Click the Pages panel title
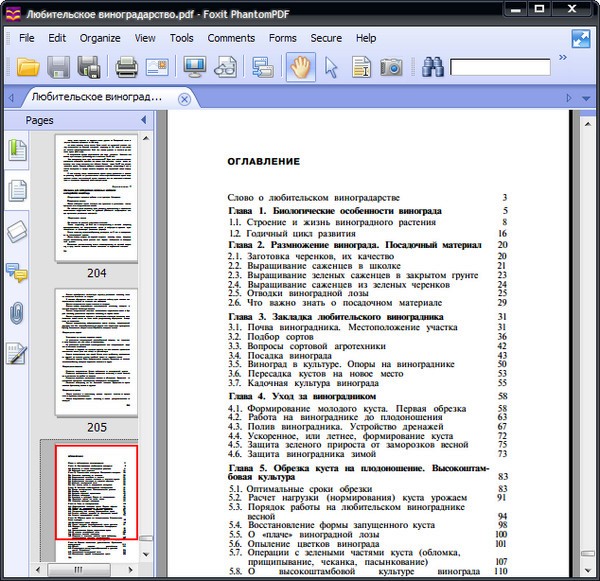This screenshot has height=581, width=600. (39, 120)
